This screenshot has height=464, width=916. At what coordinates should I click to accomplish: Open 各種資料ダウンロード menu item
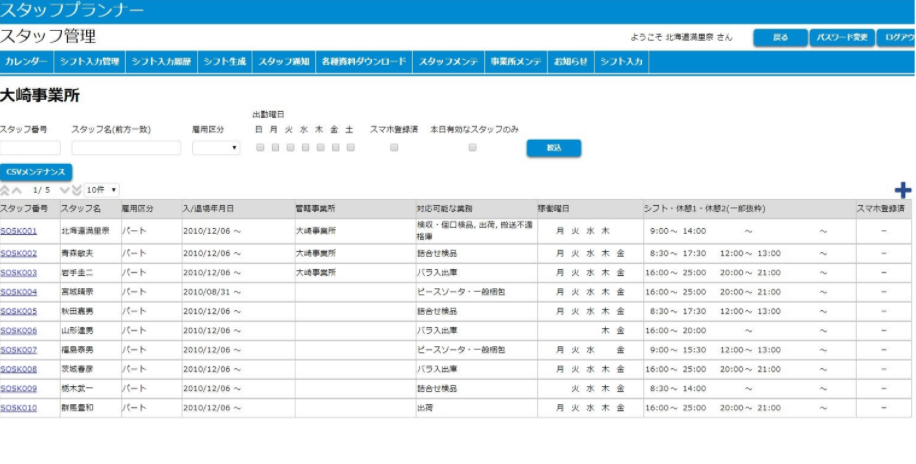[364, 62]
